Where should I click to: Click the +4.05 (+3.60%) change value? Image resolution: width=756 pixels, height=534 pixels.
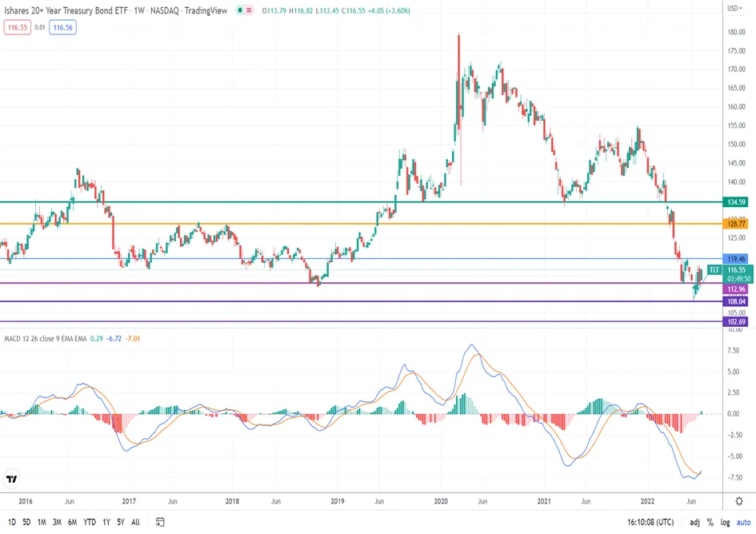click(389, 10)
